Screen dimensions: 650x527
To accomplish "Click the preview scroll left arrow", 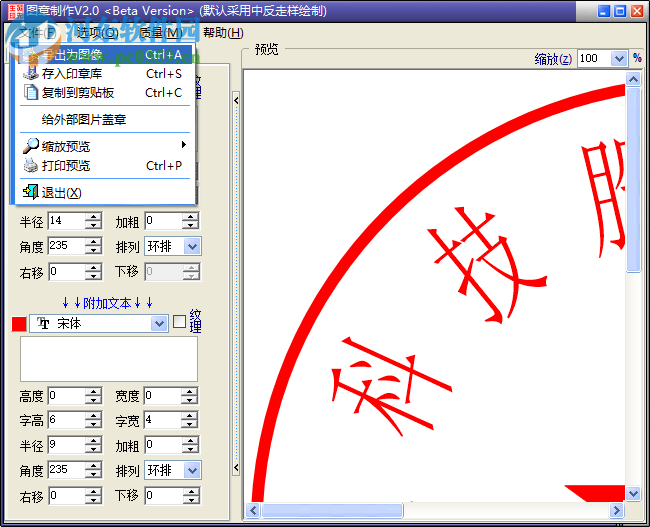I will pos(253,510).
